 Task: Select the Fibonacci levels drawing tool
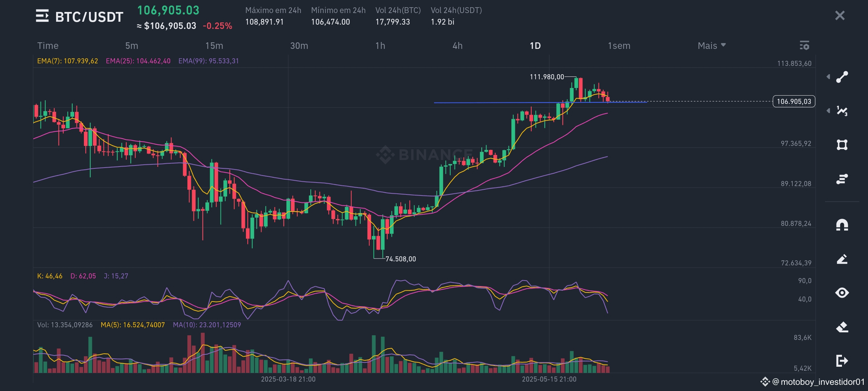coord(842,179)
